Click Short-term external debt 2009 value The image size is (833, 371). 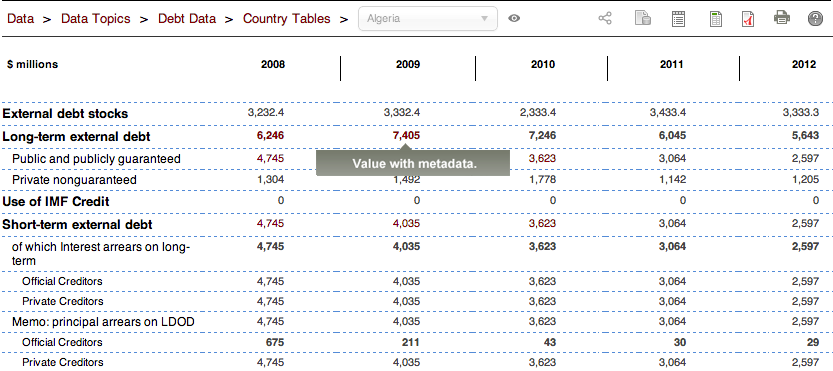click(x=406, y=224)
